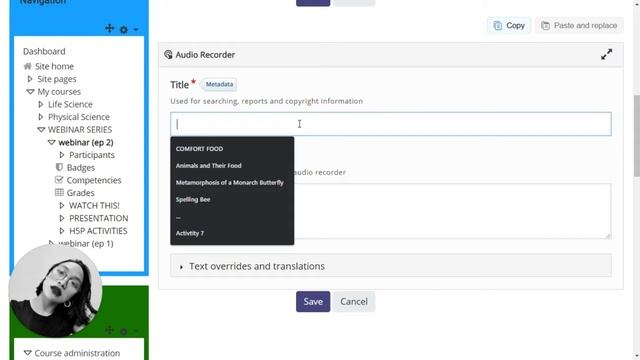Open Participants in webinar ep 2
Screen dimensions: 640x360
pyautogui.click(x=92, y=155)
